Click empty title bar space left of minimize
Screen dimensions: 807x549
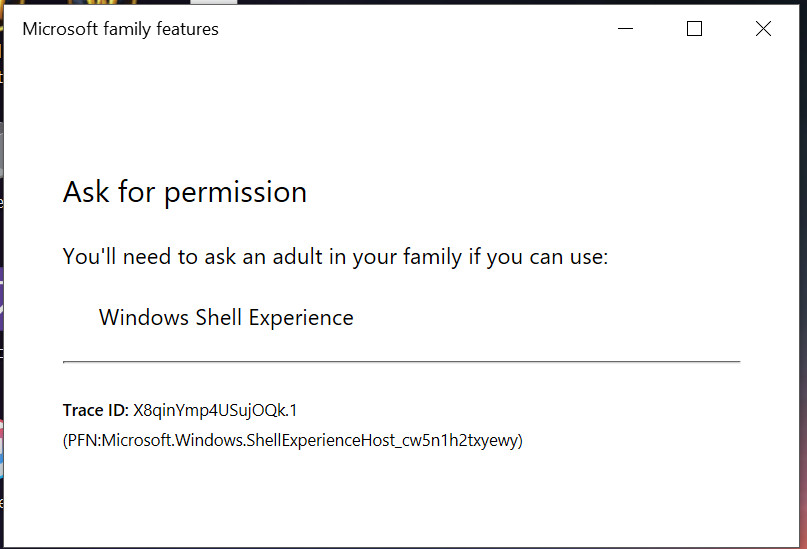(420, 29)
